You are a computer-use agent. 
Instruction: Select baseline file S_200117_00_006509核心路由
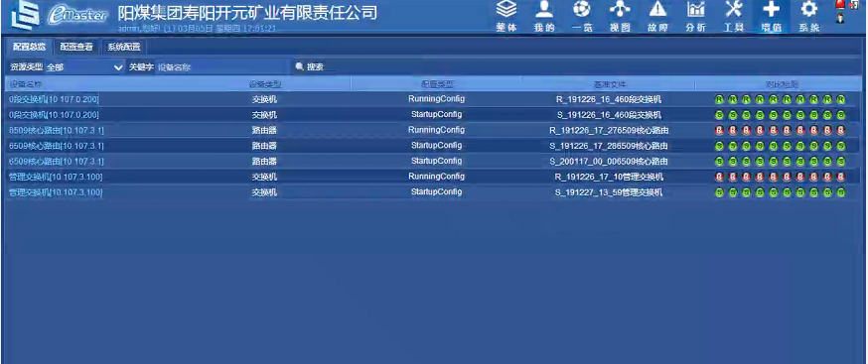tap(609, 162)
